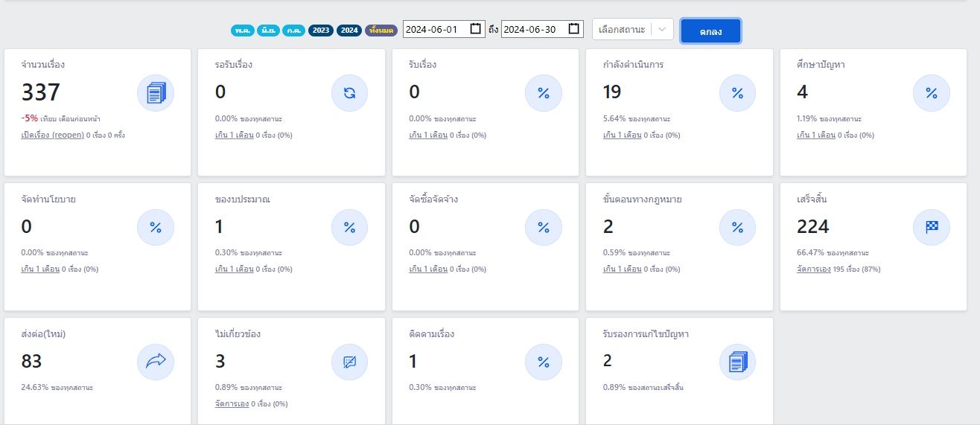The width and height of the screenshot is (980, 425).
Task: Click the documents icon in จำนวนเรื่อง card
Action: tap(156, 93)
